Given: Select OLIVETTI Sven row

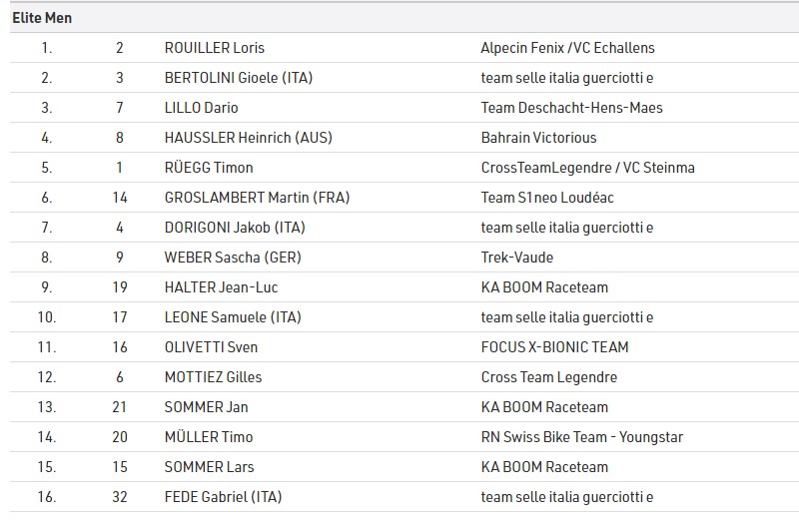Looking at the screenshot, I should (x=404, y=347).
